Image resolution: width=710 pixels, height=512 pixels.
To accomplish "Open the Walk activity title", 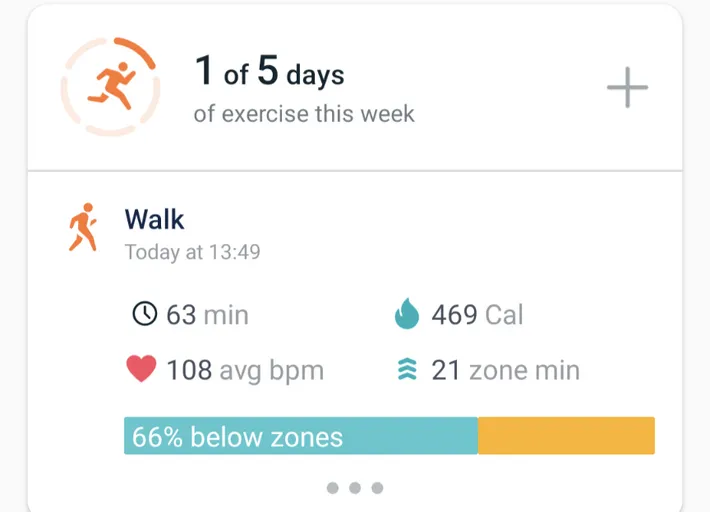I will (155, 219).
